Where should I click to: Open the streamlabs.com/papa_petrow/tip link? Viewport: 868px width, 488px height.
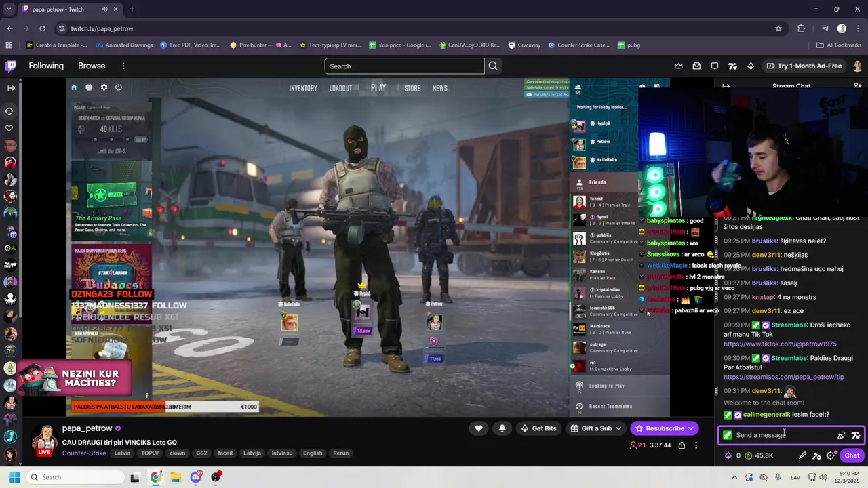783,377
